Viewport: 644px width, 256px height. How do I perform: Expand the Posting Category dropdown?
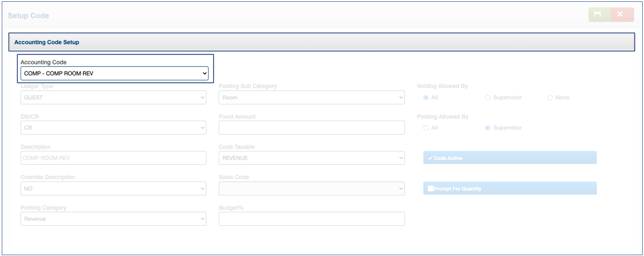coord(113,219)
